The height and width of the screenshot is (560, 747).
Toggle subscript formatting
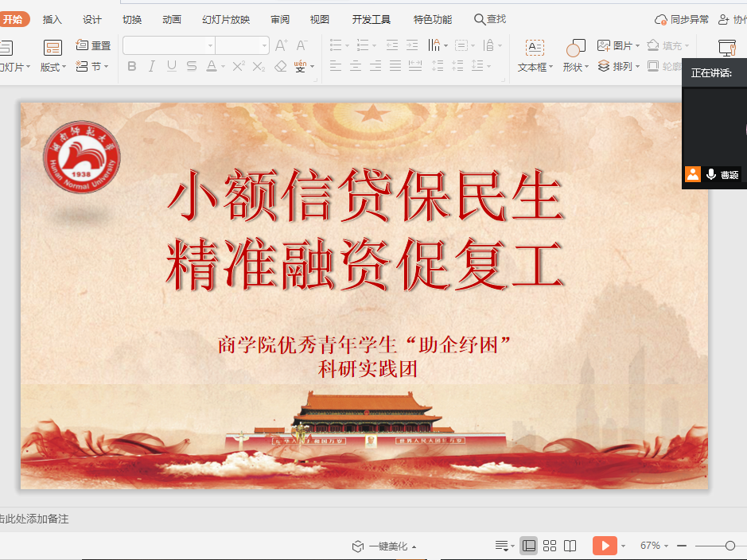tap(259, 66)
